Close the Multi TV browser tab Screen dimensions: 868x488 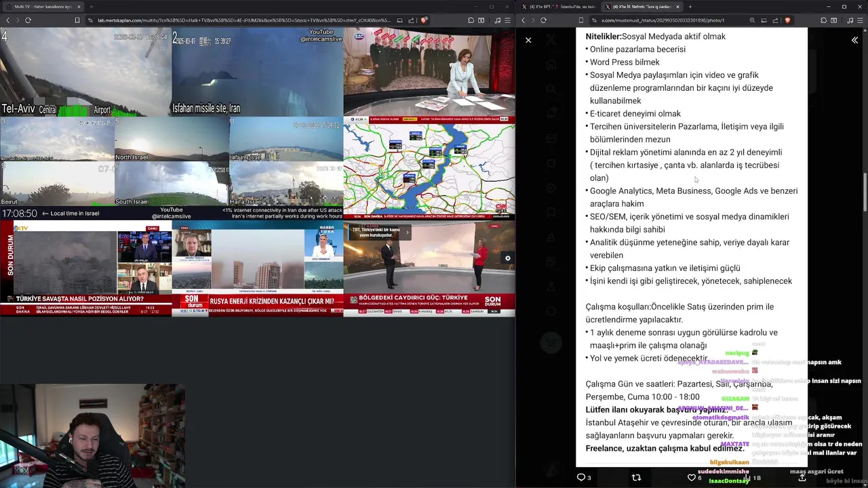[79, 7]
